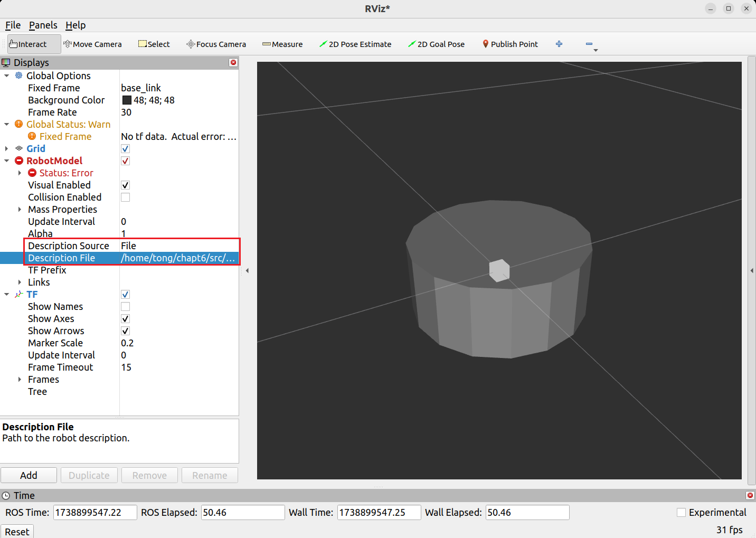Toggle the TF Show Names checkbox
The image size is (756, 538).
125,307
